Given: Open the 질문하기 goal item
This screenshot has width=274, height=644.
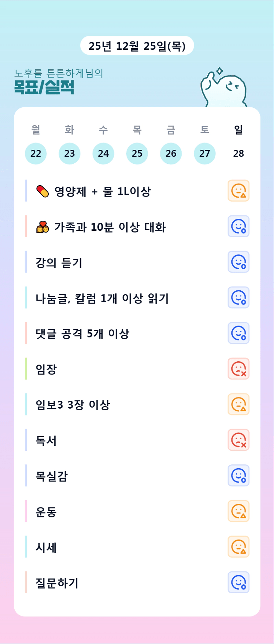Looking at the screenshot, I should click(57, 583).
